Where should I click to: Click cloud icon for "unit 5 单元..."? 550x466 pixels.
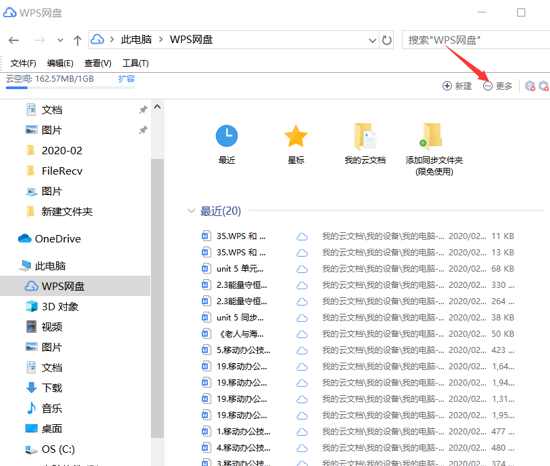coord(302,269)
